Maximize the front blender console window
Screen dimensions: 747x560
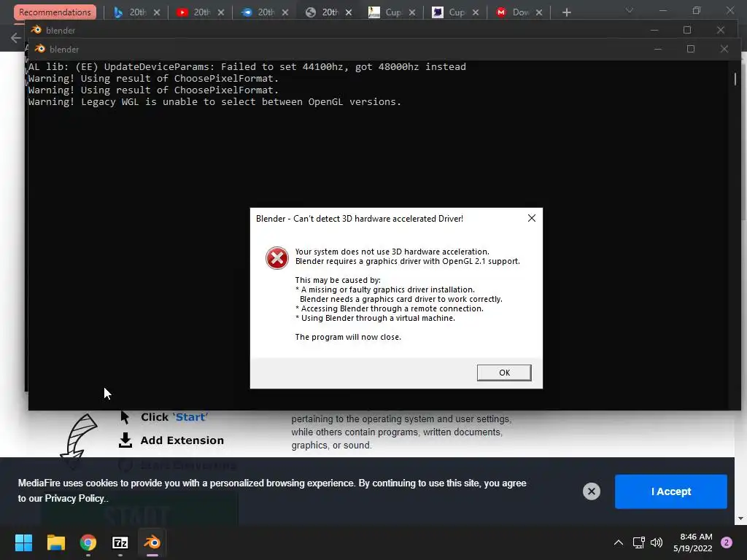click(691, 49)
